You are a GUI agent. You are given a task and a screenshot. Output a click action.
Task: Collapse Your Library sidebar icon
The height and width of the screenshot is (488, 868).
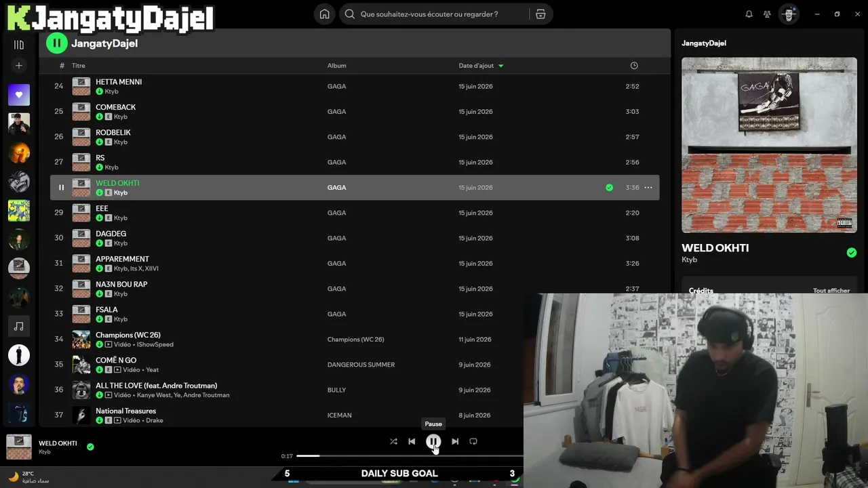(19, 45)
